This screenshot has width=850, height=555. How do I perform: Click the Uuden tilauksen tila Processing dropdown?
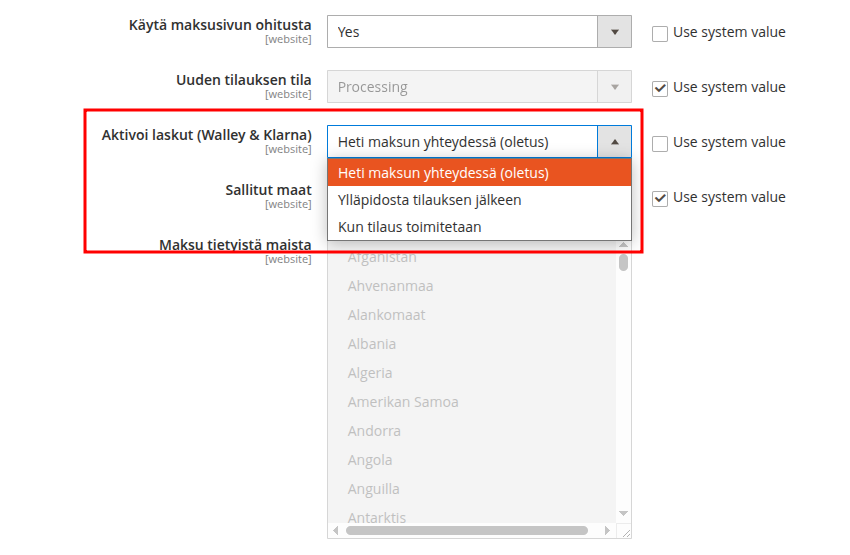479,87
